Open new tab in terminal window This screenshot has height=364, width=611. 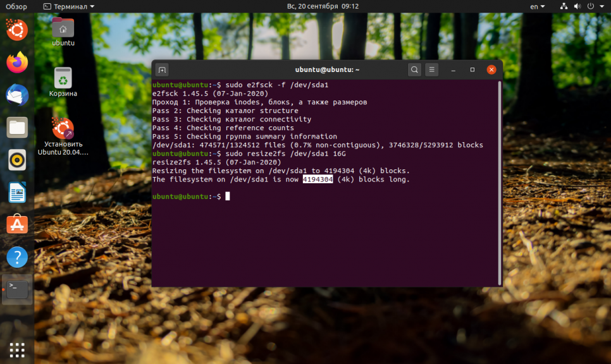162,70
